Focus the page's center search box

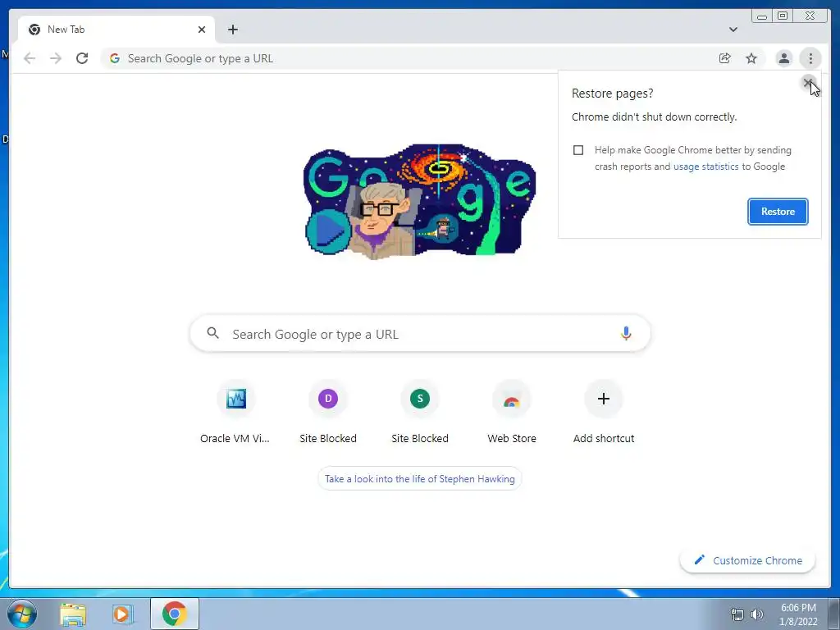pyautogui.click(x=420, y=334)
